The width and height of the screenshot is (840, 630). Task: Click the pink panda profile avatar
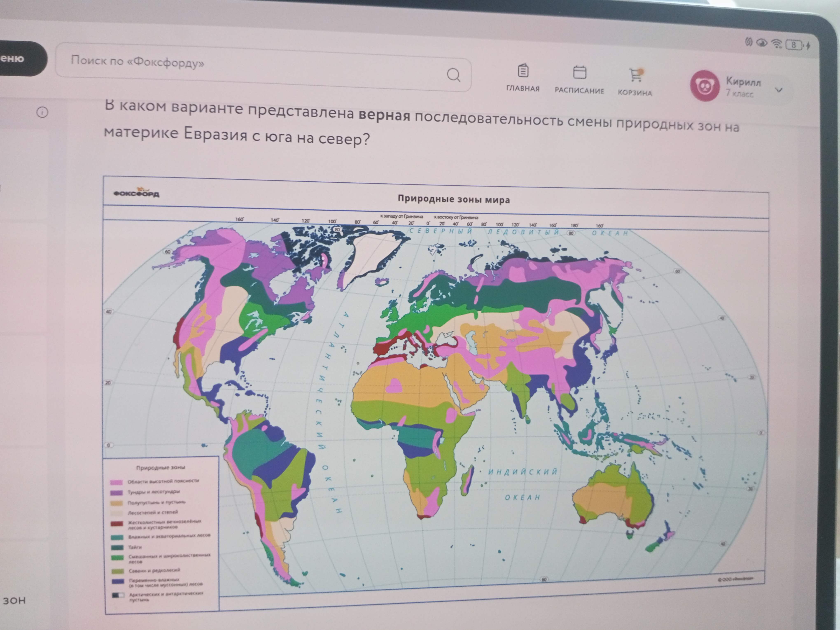[705, 86]
